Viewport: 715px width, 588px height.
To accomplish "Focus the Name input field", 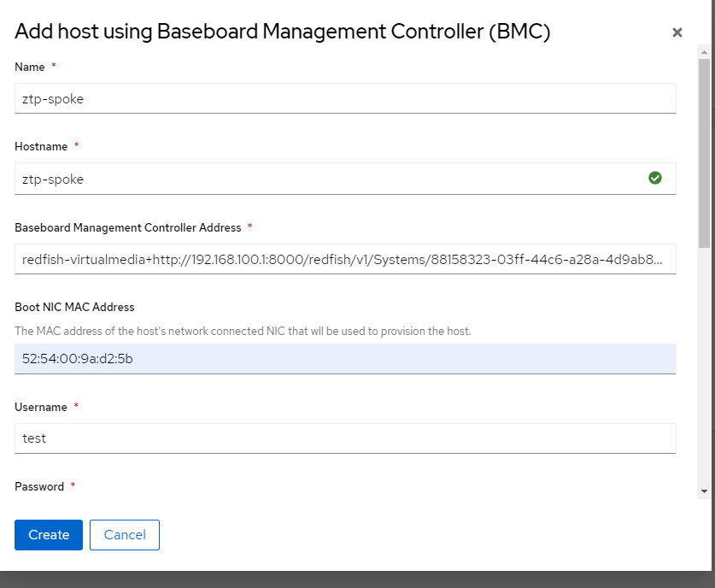I will tap(345, 98).
